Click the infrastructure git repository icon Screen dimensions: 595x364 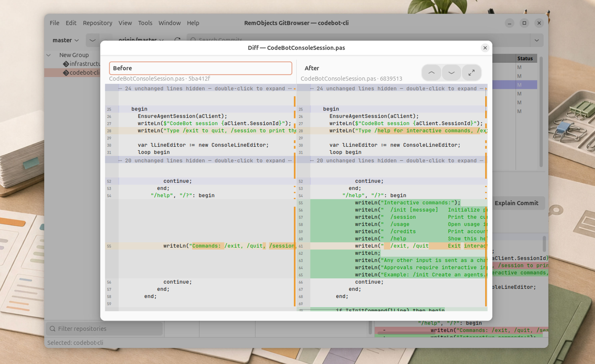tap(66, 64)
